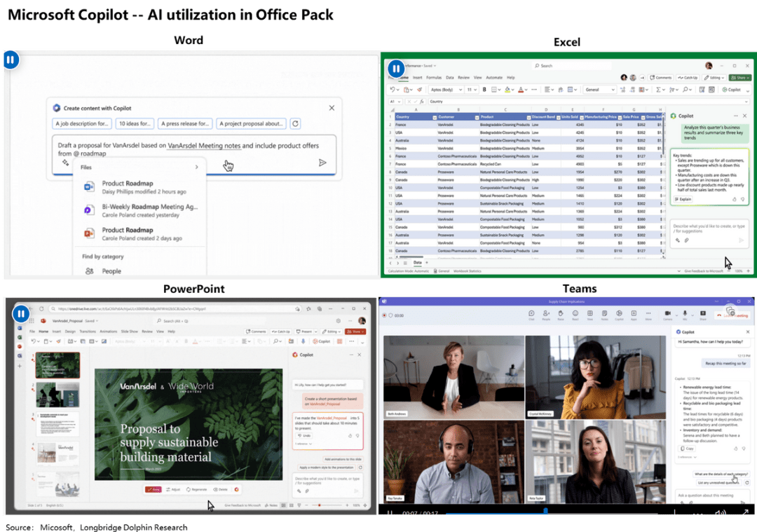Open the VanArsdel Meeting notes reference link
Image resolution: width=757 pixels, height=532 pixels.
click(x=204, y=145)
